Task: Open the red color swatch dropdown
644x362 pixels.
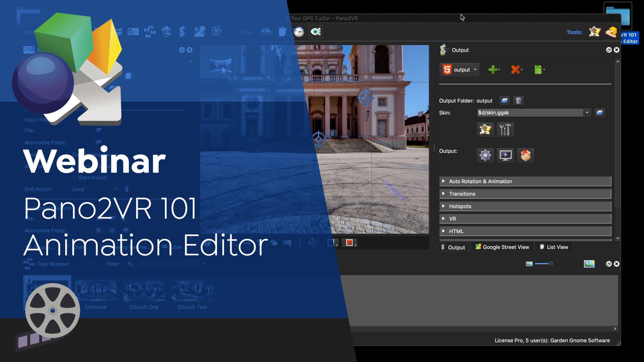Action: tap(349, 243)
